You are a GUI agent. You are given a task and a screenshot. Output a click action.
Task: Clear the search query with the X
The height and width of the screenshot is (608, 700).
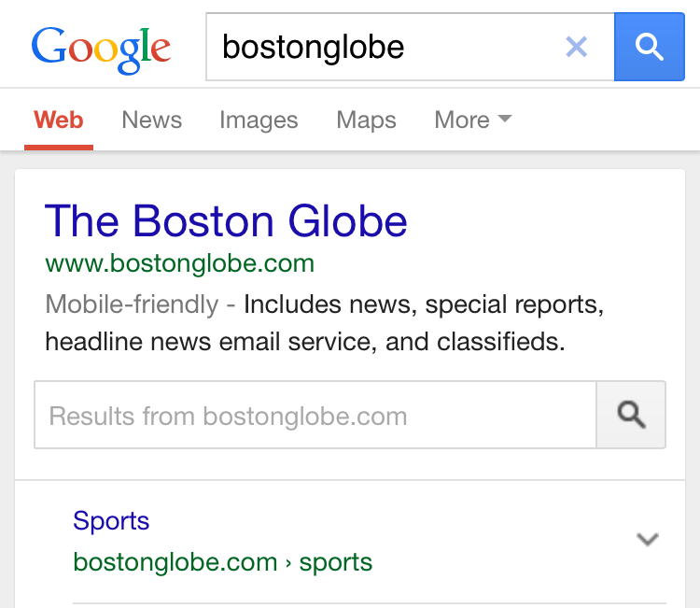(x=577, y=47)
